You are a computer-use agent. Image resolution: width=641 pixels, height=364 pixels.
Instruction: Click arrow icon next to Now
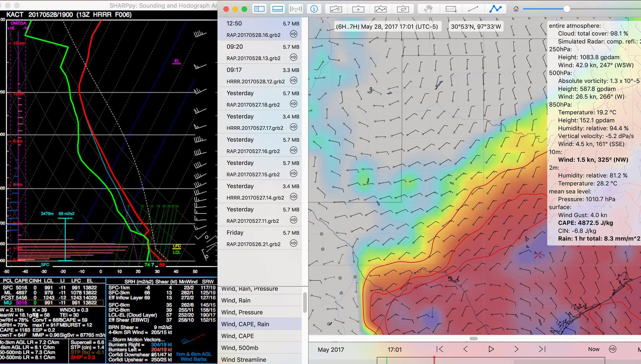pos(612,349)
